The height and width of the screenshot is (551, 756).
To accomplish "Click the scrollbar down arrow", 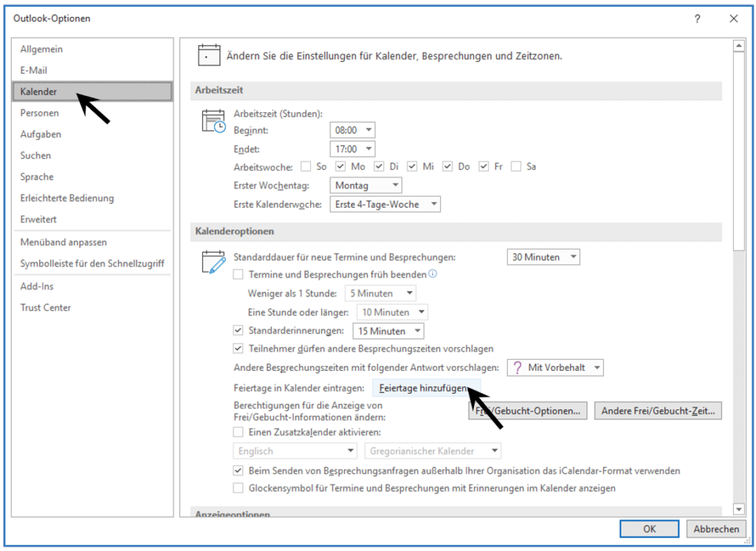I will [738, 509].
